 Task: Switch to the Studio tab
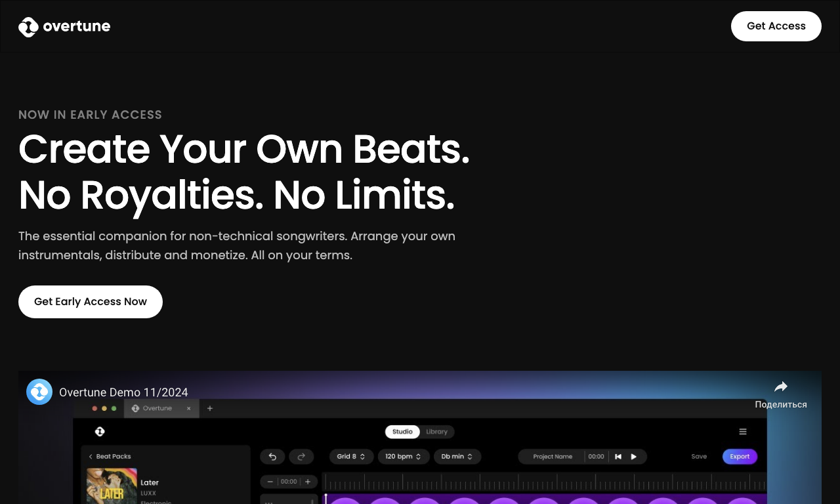tap(402, 432)
